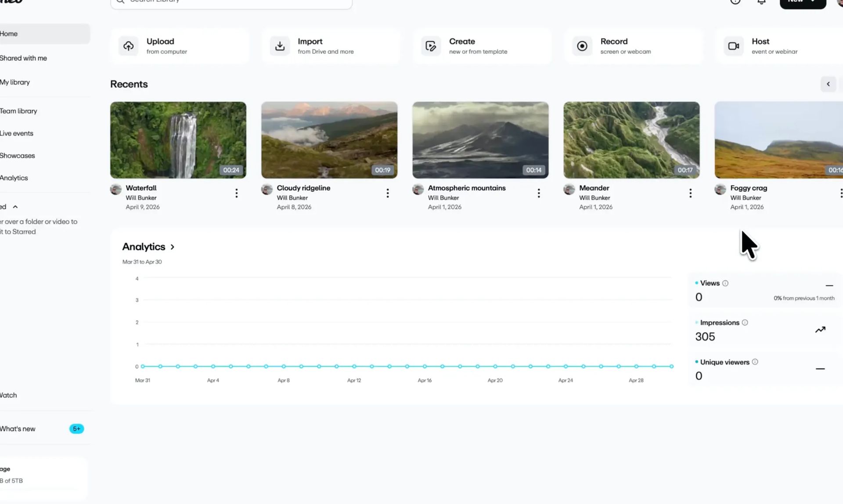This screenshot has width=843, height=504.
Task: Open options menu for Waterfall video
Action: (237, 193)
